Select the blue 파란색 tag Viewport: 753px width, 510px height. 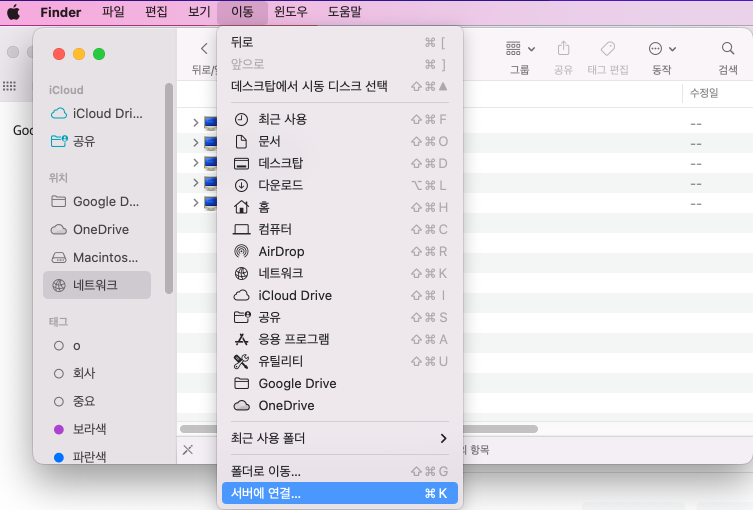tap(97, 456)
